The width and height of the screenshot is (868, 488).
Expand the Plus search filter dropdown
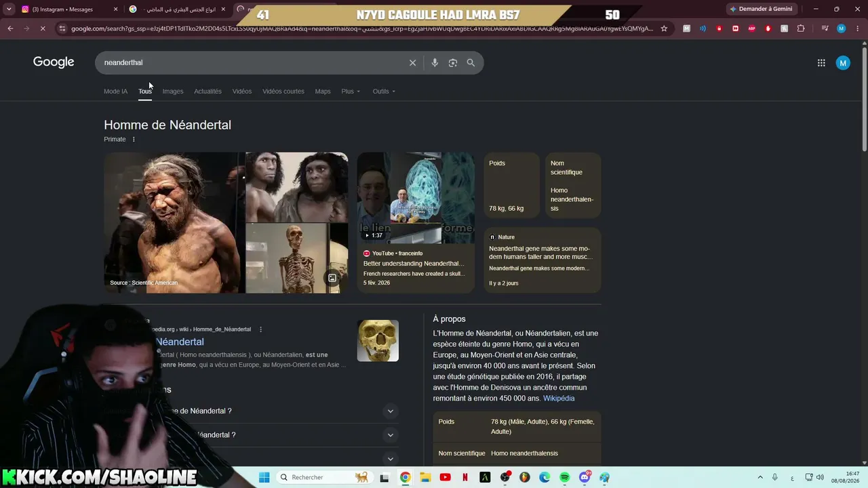(x=351, y=91)
